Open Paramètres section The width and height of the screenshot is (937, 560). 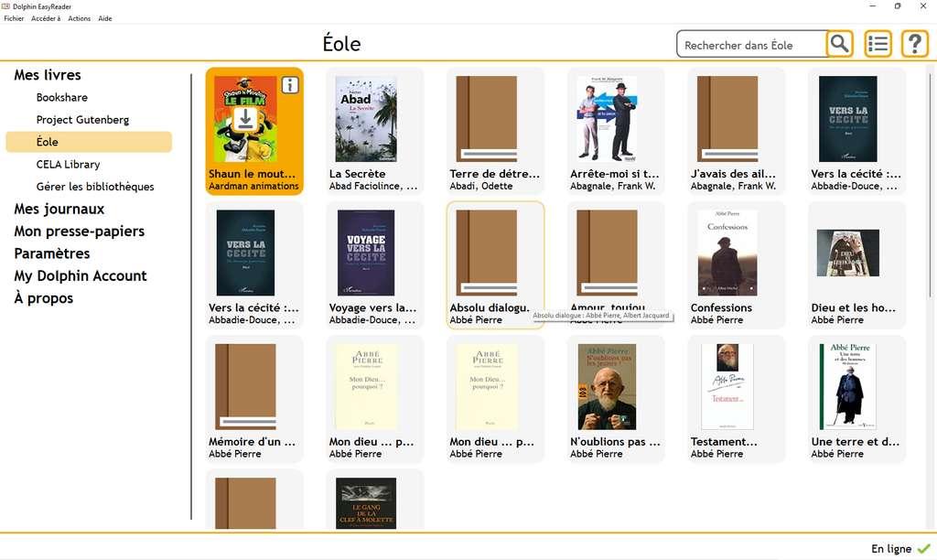pos(52,253)
